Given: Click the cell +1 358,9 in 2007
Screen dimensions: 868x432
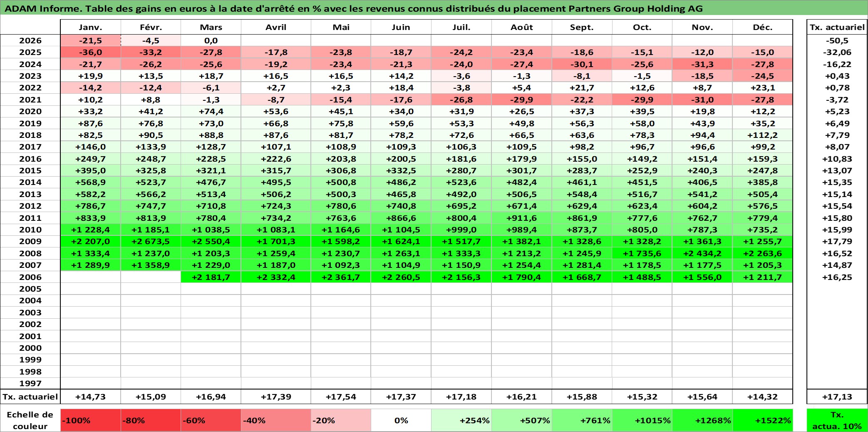Looking at the screenshot, I should coord(151,265).
